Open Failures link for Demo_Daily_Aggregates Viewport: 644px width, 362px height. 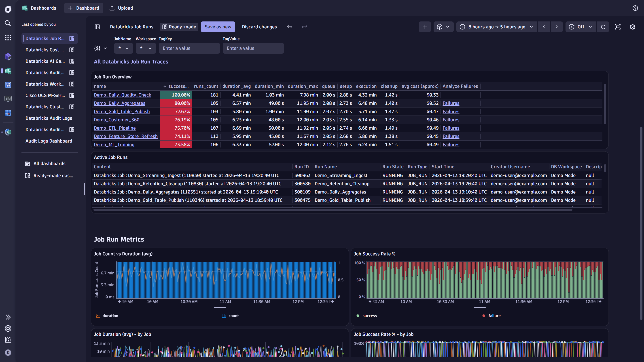(451, 103)
